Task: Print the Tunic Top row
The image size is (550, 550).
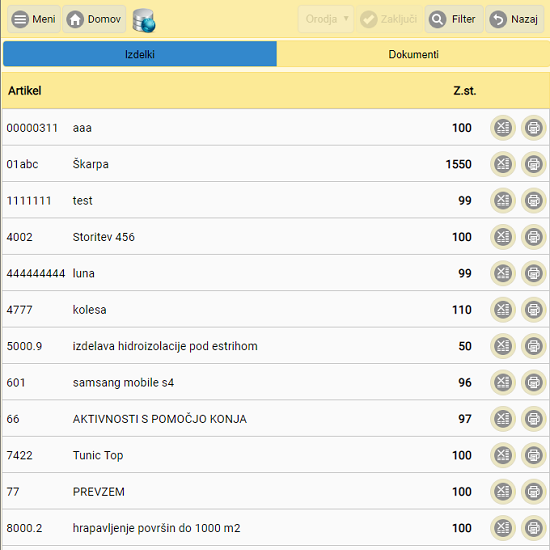Action: point(534,455)
